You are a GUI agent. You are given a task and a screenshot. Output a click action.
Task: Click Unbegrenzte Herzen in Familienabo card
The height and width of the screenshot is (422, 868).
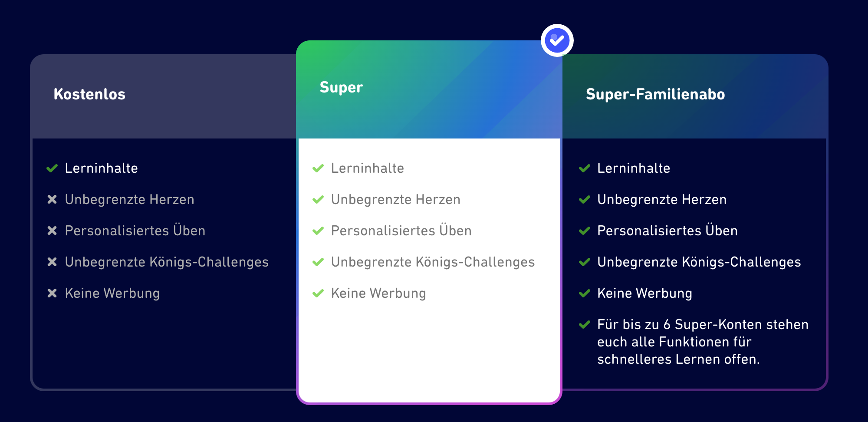coord(662,199)
